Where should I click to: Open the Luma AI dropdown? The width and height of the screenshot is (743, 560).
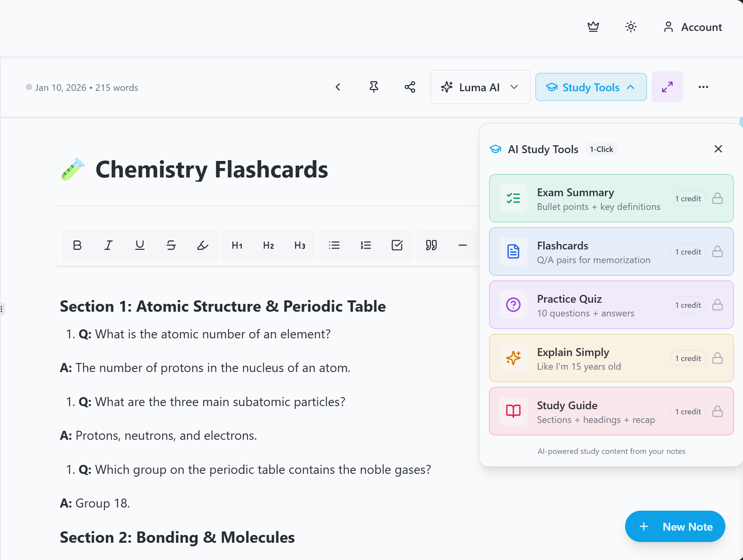coord(480,87)
